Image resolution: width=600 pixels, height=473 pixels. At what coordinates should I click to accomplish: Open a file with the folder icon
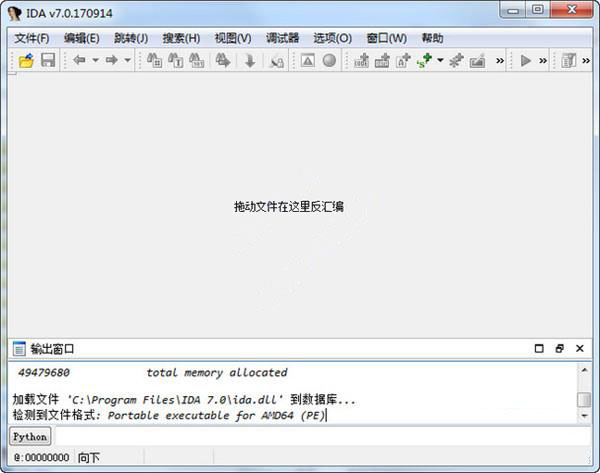26,60
